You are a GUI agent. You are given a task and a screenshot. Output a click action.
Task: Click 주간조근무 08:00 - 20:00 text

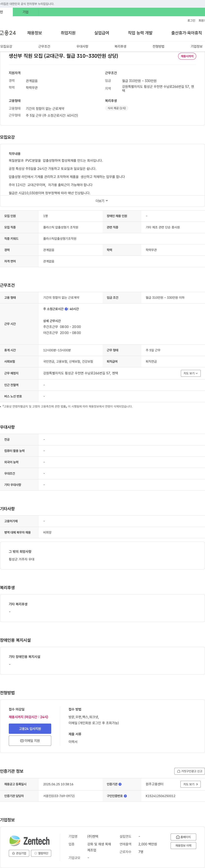tap(62, 327)
